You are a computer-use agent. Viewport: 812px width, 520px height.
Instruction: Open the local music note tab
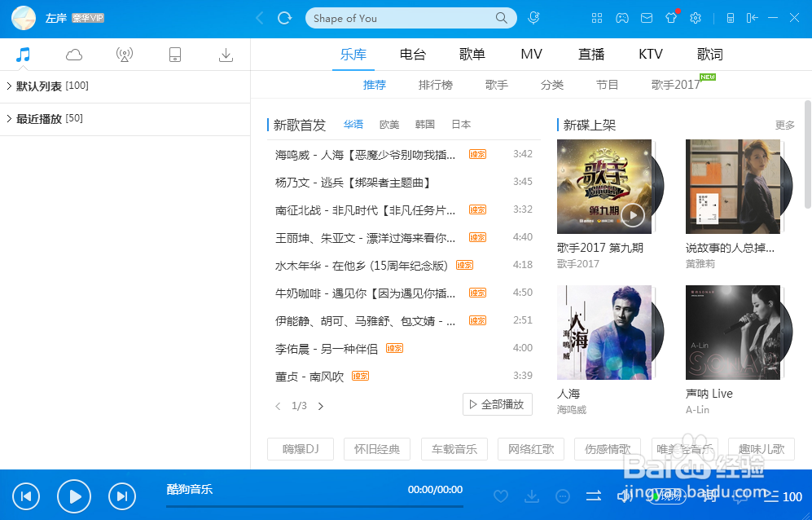[x=23, y=55]
